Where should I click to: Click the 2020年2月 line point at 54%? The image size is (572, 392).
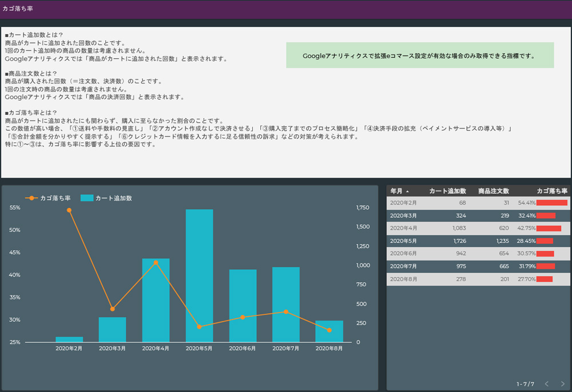69,210
